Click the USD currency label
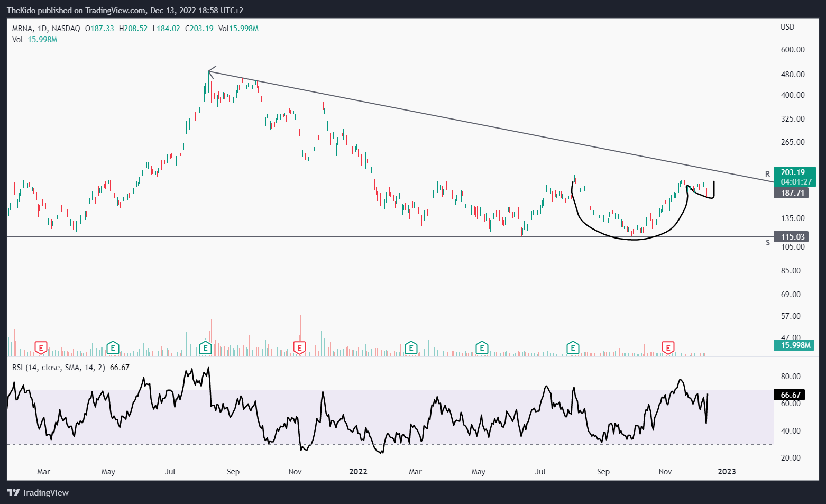This screenshot has width=826, height=504. tap(787, 27)
